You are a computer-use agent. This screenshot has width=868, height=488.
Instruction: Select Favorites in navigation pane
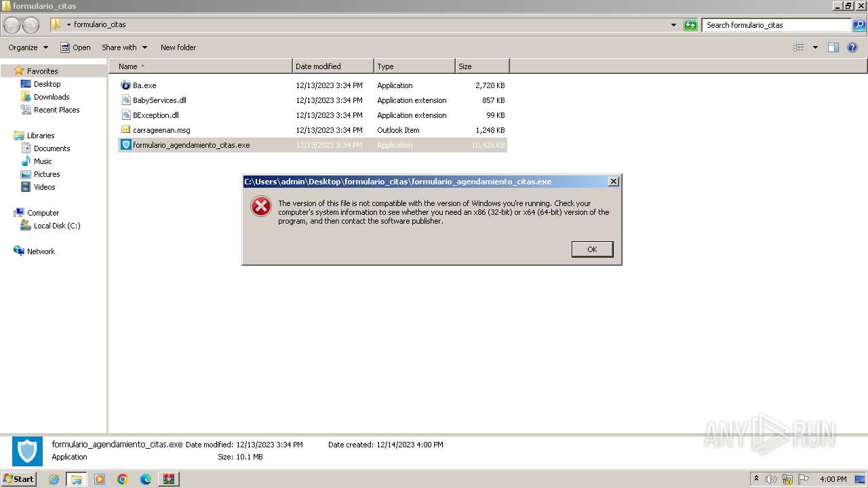pyautogui.click(x=42, y=71)
